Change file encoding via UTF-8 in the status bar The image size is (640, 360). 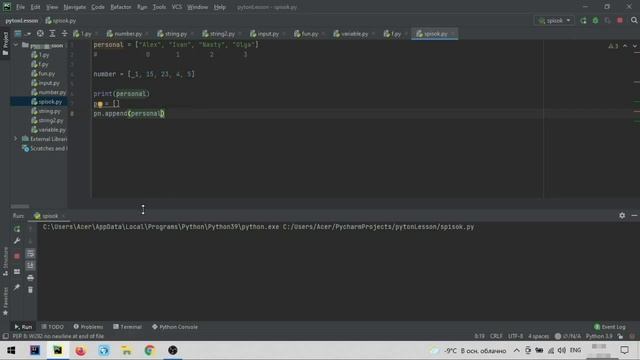(x=516, y=336)
